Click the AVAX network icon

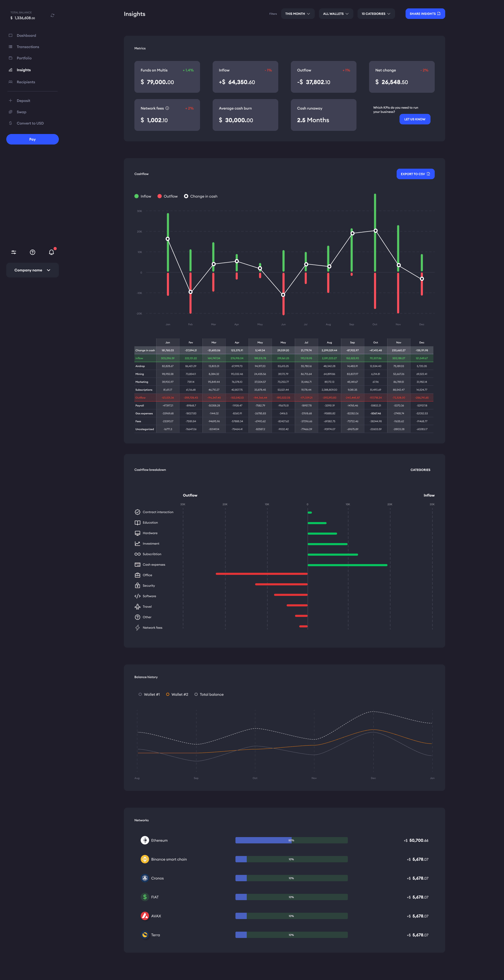click(x=145, y=916)
